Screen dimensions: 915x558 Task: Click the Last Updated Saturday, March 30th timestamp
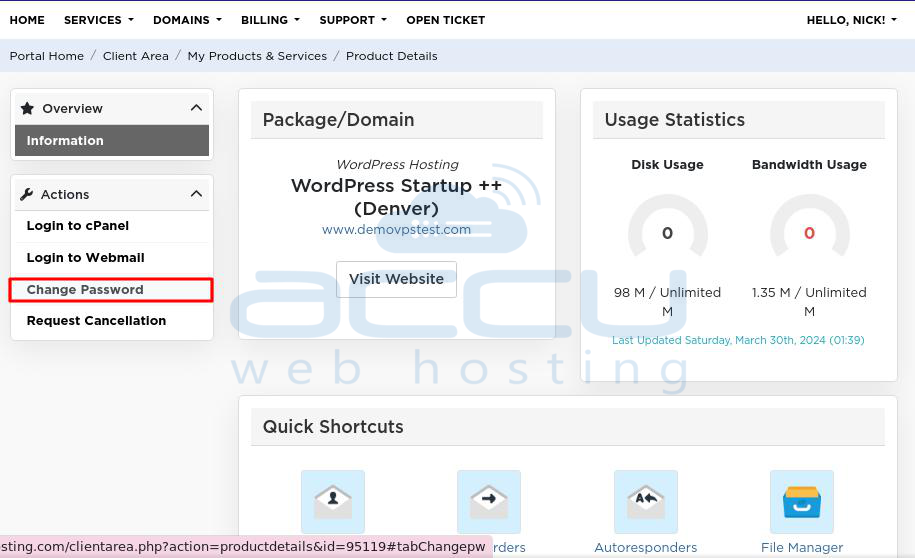coord(738,340)
